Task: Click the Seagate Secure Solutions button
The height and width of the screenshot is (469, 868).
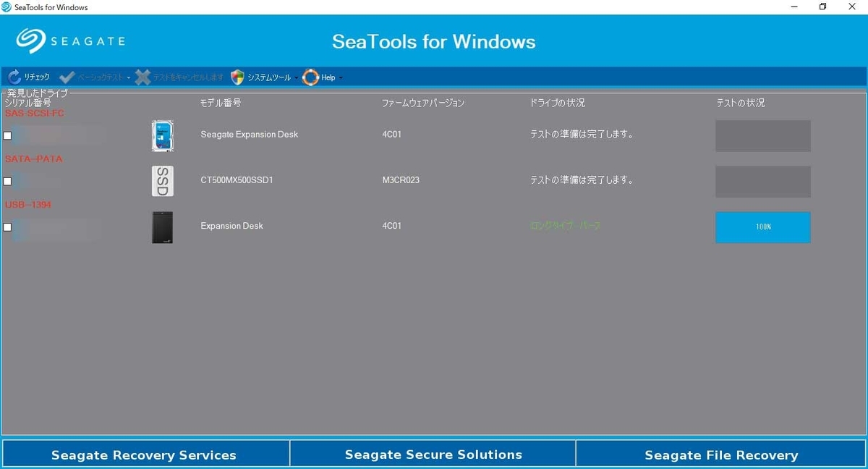Action: click(433, 455)
